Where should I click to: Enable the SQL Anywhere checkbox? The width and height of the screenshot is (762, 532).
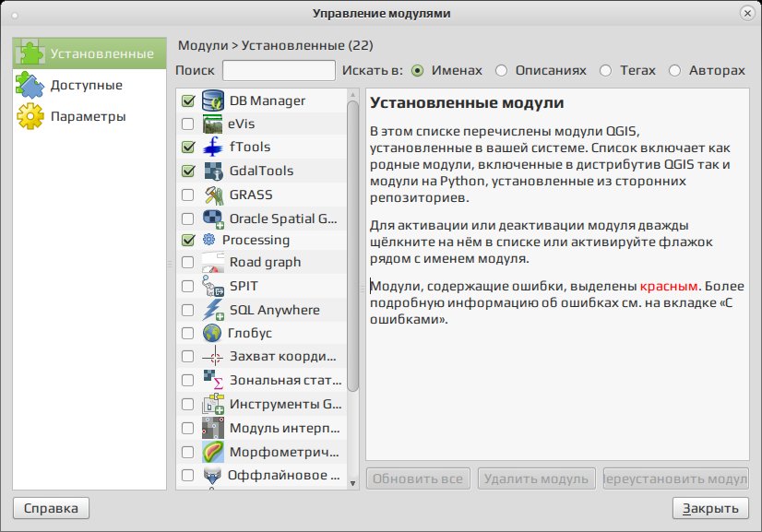(x=187, y=310)
